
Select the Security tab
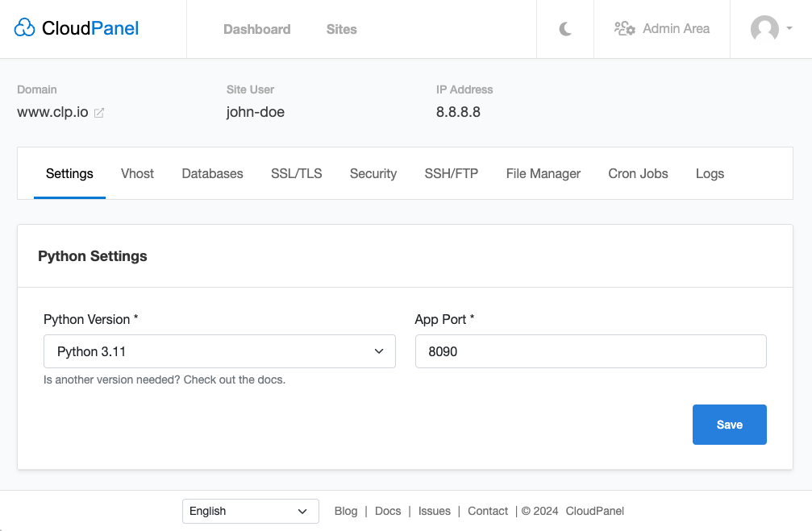(373, 173)
